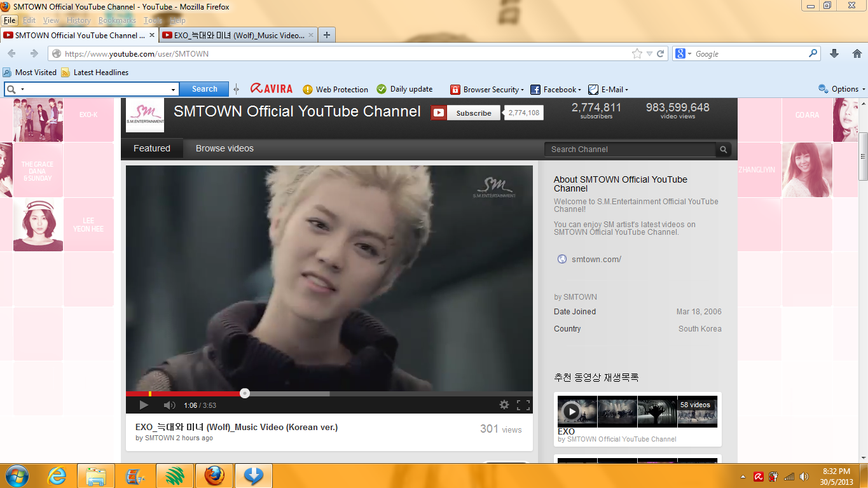Viewport: 868px width, 488px height.
Task: Click the Firefox back arrow button
Action: coord(11,54)
